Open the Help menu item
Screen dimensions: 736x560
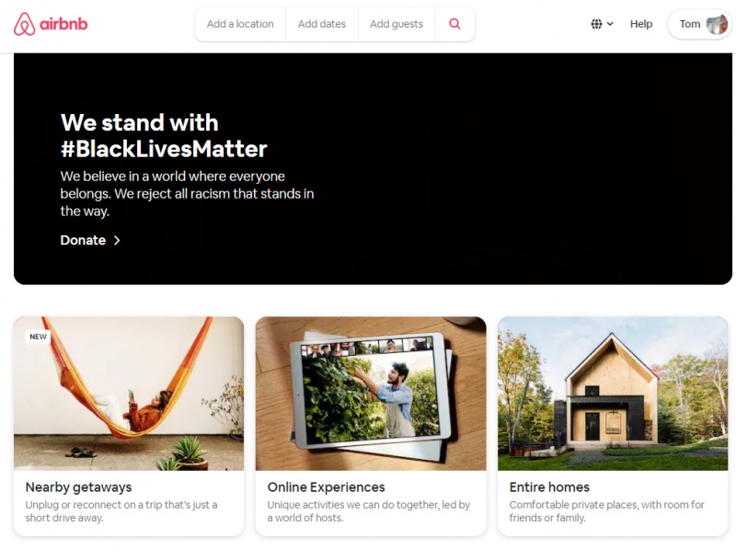click(x=640, y=24)
